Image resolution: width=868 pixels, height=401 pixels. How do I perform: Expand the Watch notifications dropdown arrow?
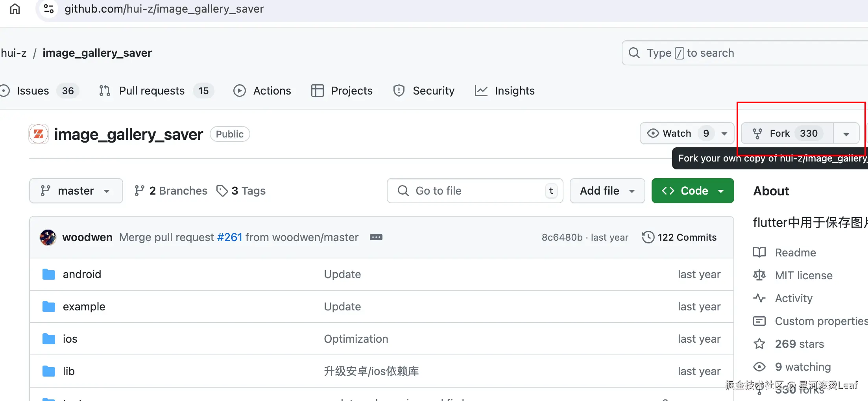point(724,134)
